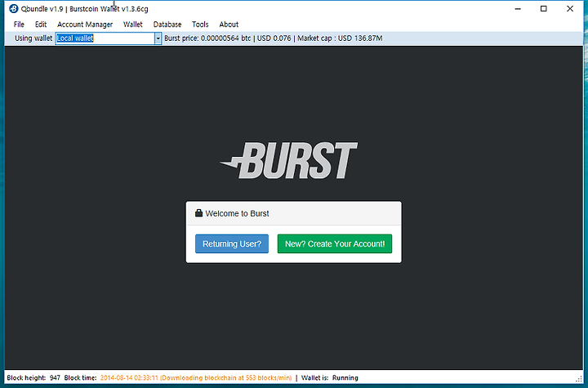Open the Wallet menu
Viewport: 588px width, 388px height.
coord(133,25)
